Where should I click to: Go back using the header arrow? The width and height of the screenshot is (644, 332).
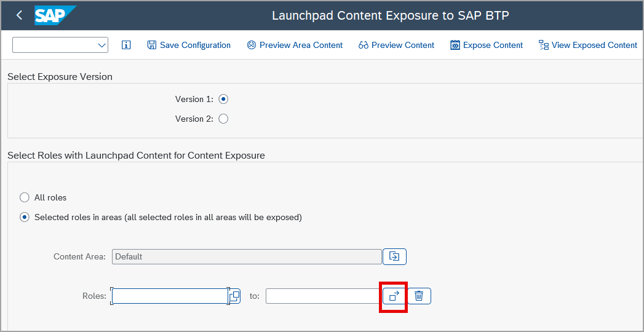click(19, 15)
